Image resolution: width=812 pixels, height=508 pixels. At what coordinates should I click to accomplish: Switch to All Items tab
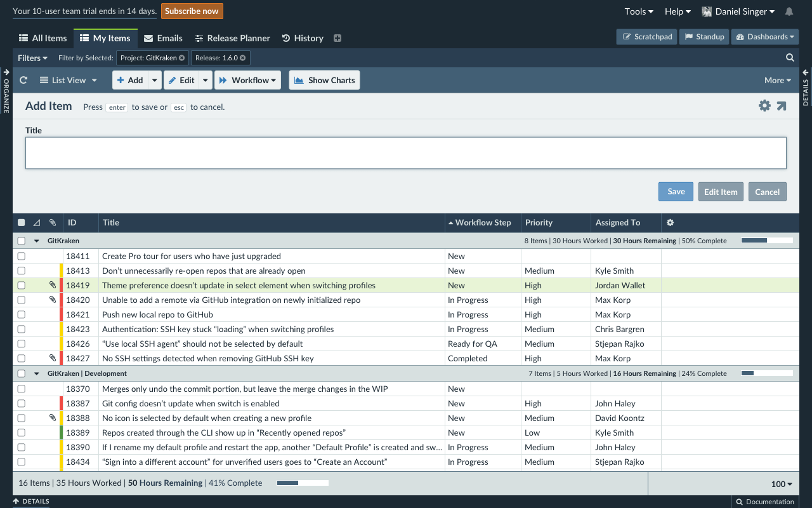point(43,38)
